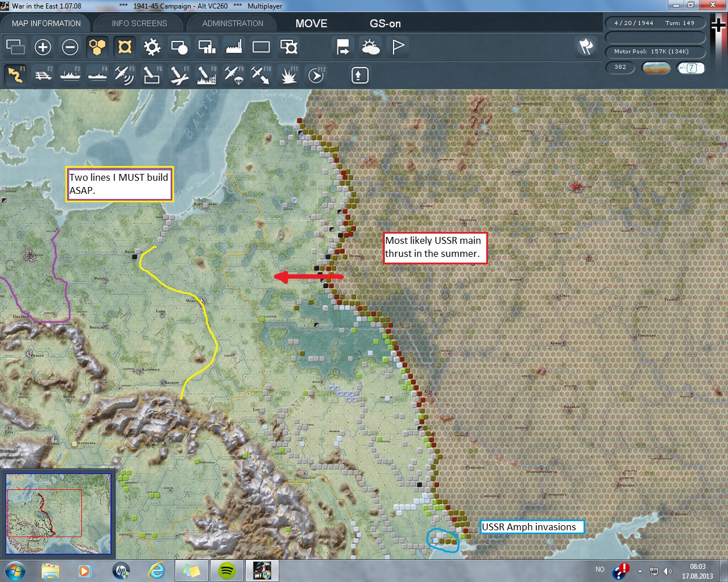Image resolution: width=728 pixels, height=582 pixels.
Task: Open the MAP INFORMATION tab
Action: 46,23
